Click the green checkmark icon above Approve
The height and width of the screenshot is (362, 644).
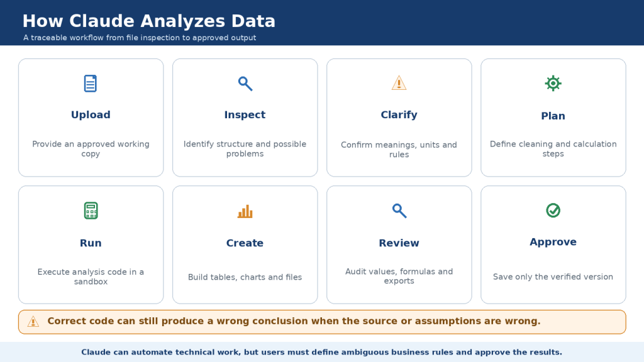553,211
